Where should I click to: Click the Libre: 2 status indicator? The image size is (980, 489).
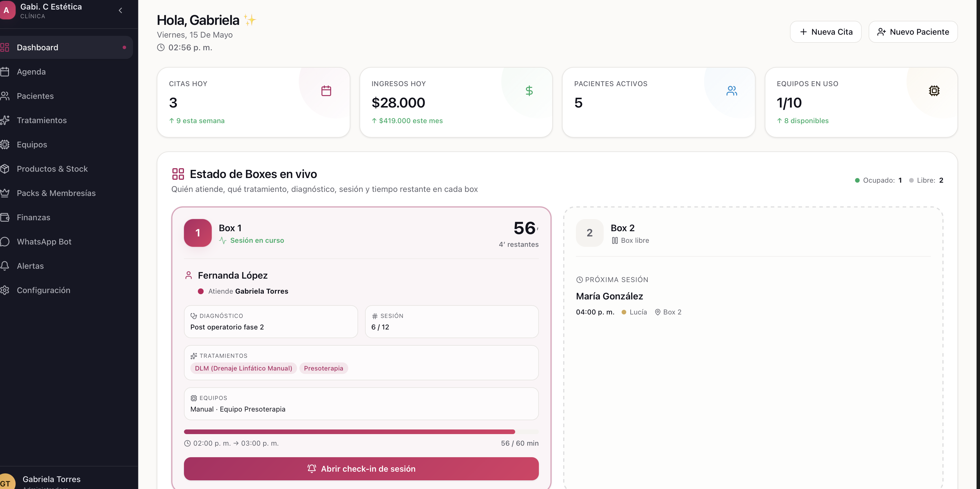[x=926, y=180]
